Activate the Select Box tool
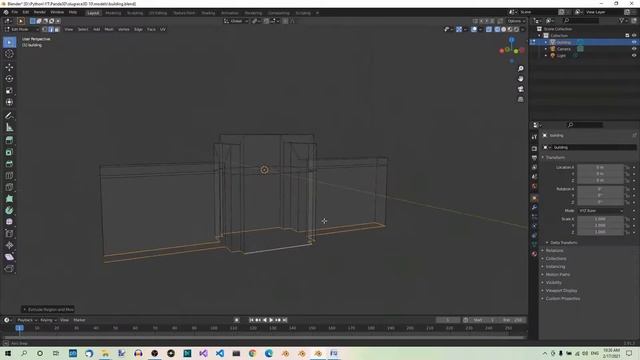The width and height of the screenshot is (640, 360). point(9,42)
